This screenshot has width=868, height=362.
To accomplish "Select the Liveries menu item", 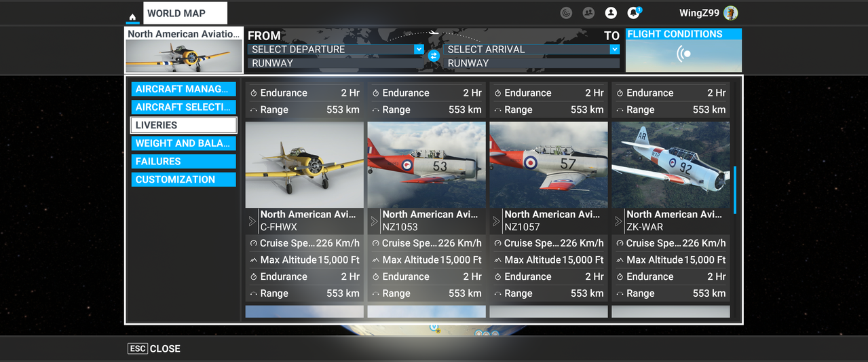I will pos(183,125).
